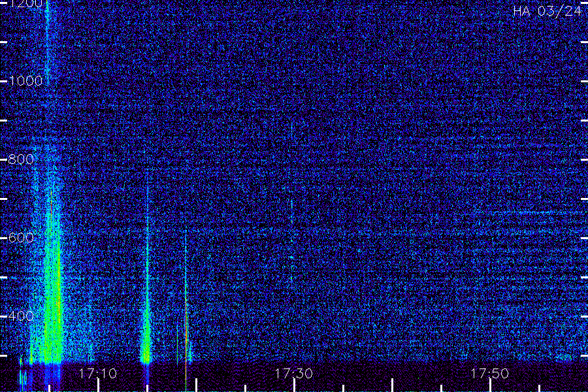Click the 17:10 time axis label

click(97, 373)
